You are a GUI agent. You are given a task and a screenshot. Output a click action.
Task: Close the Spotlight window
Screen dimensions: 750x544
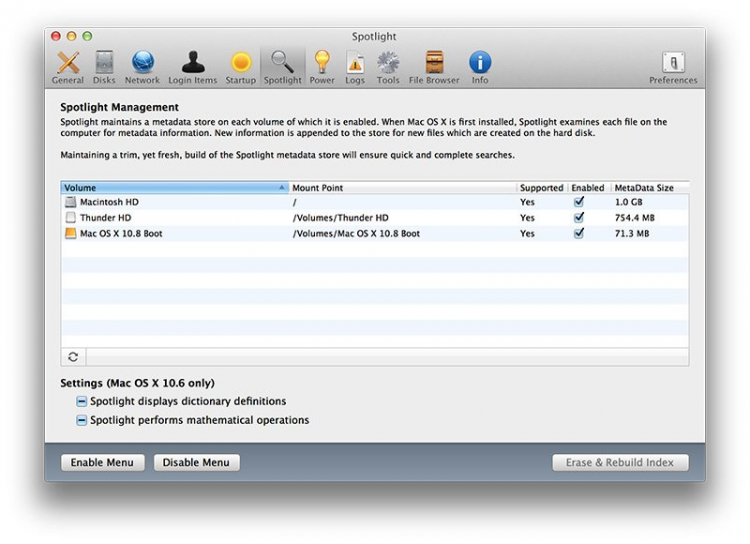point(56,36)
